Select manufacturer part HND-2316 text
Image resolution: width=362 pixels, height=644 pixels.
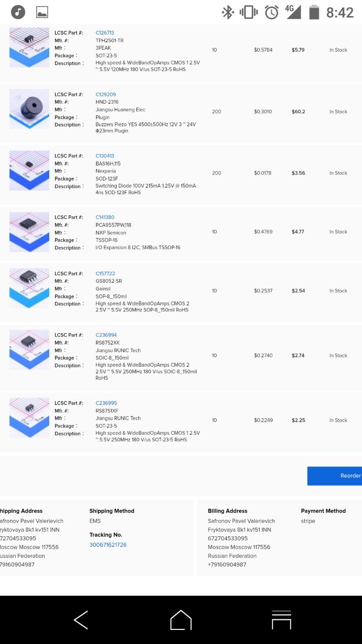click(x=107, y=102)
